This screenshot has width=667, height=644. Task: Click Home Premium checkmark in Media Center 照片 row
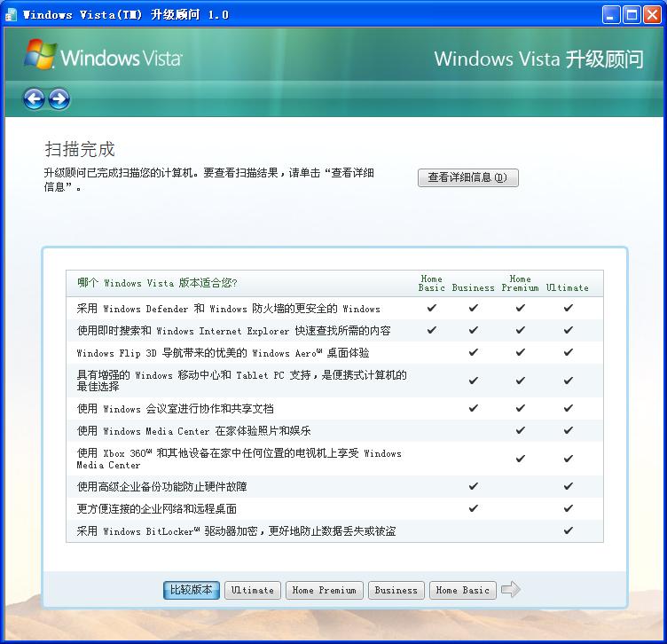[520, 430]
